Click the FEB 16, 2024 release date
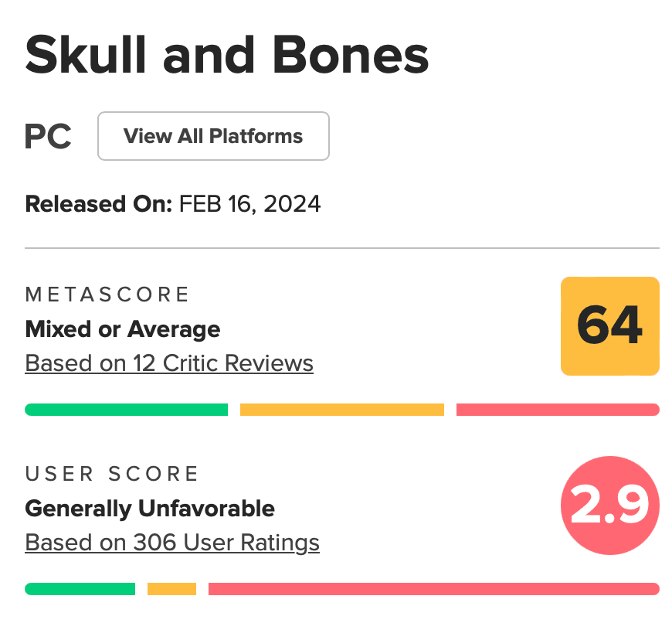The height and width of the screenshot is (623, 672). click(249, 204)
